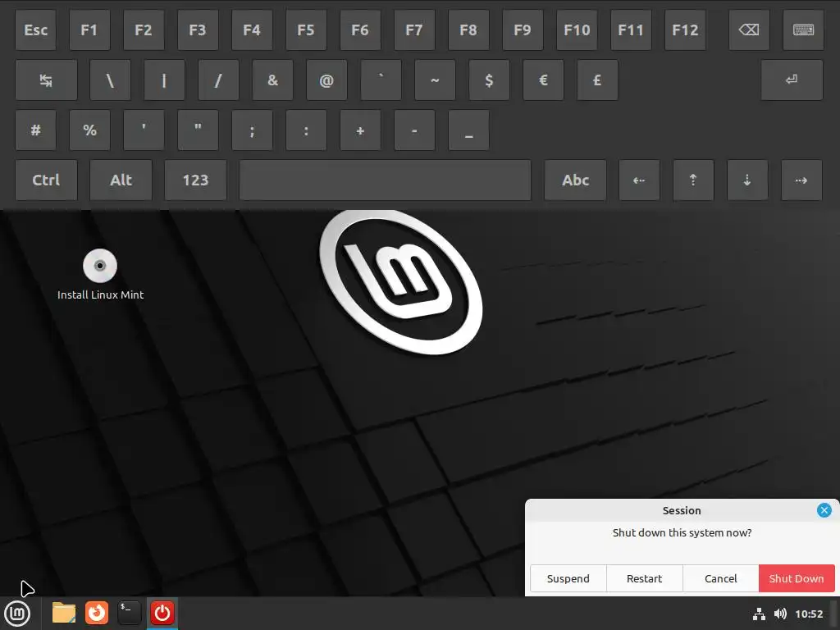Click Restart in the Session dialog
Image resolution: width=840 pixels, height=630 pixels.
click(645, 578)
